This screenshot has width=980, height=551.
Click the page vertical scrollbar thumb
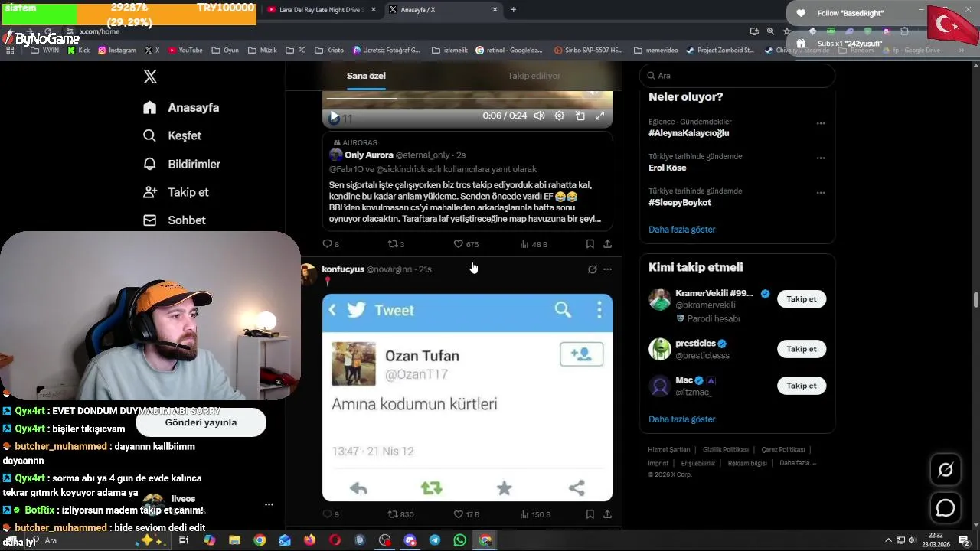[x=975, y=300]
